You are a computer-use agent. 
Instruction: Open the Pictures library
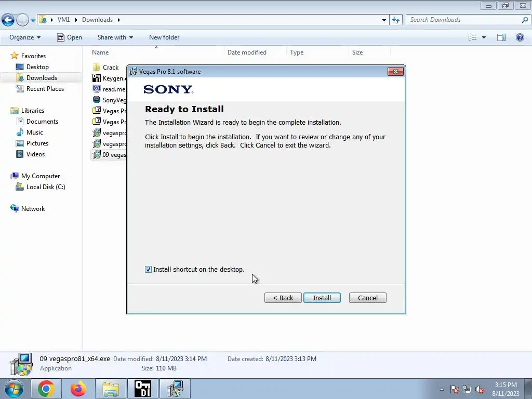pos(37,143)
